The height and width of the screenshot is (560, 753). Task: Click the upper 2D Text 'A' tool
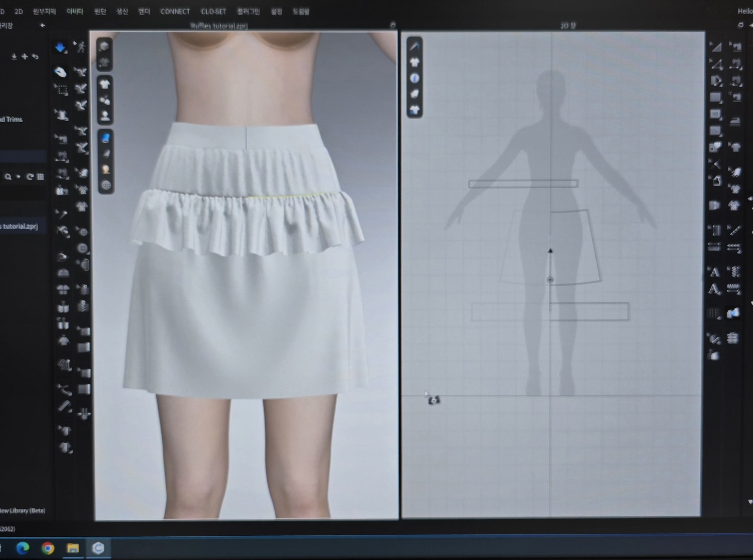[714, 272]
